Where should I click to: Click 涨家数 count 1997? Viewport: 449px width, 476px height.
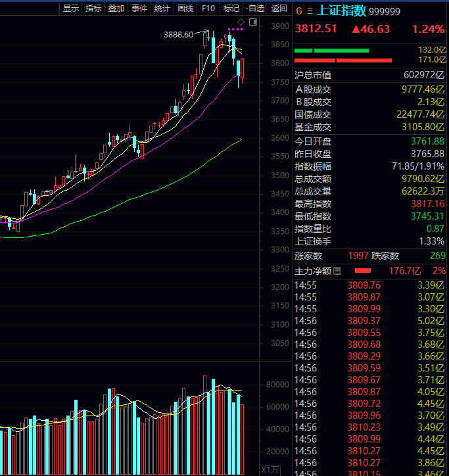coord(358,256)
